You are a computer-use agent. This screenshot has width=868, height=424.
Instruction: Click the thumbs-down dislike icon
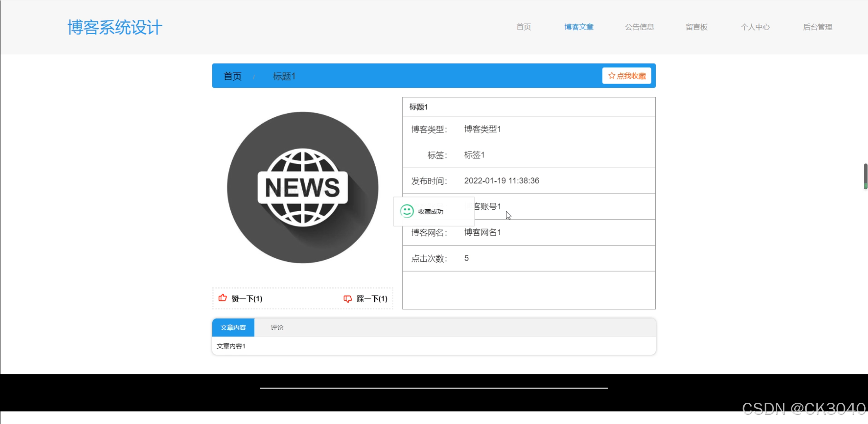[x=347, y=299]
